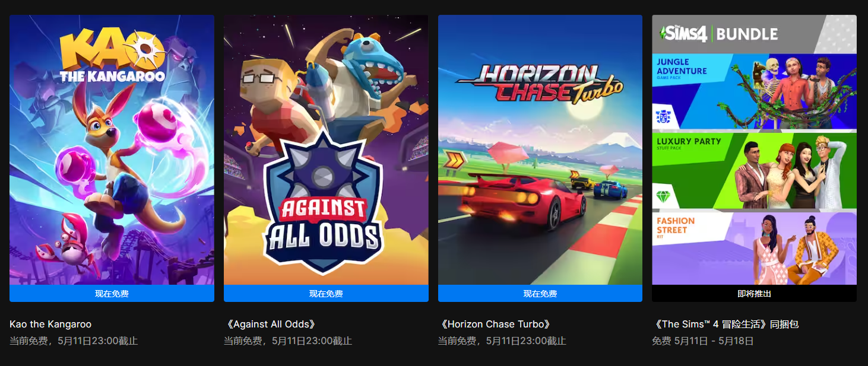Click the Fashion Street kit panel
The height and width of the screenshot is (366, 868).
coord(754,249)
